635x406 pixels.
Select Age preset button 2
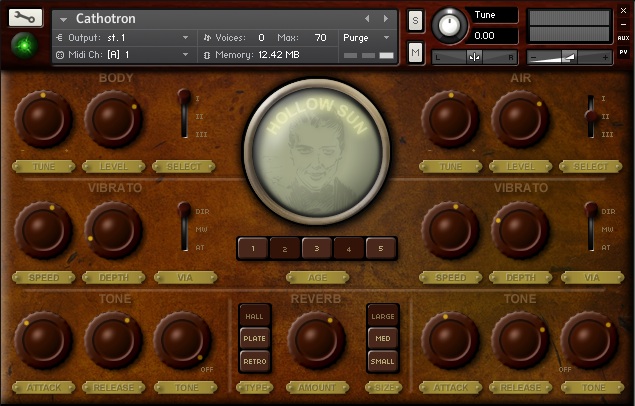coord(285,248)
